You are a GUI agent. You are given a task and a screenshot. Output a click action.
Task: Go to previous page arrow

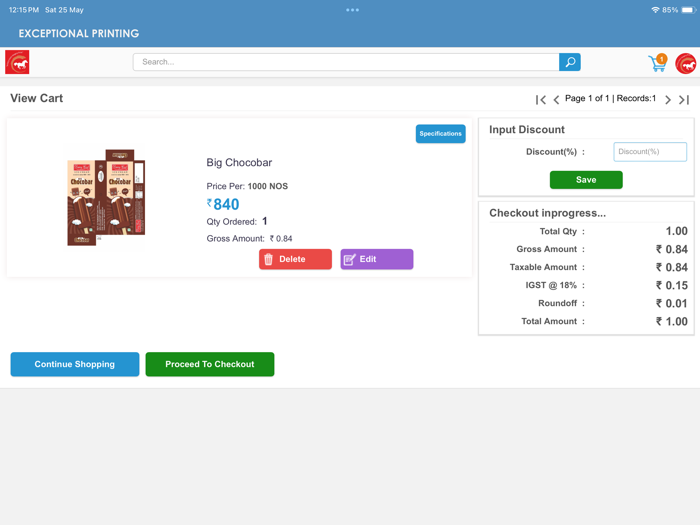tap(556, 100)
